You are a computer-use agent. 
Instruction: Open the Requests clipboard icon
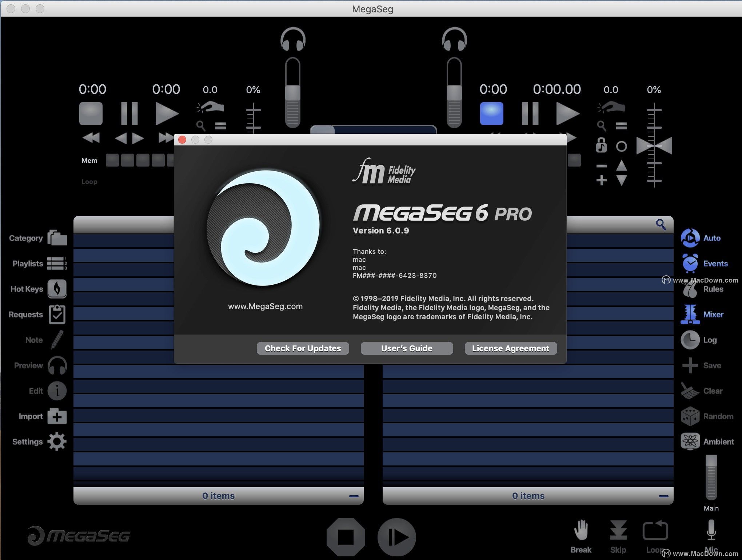pyautogui.click(x=57, y=314)
